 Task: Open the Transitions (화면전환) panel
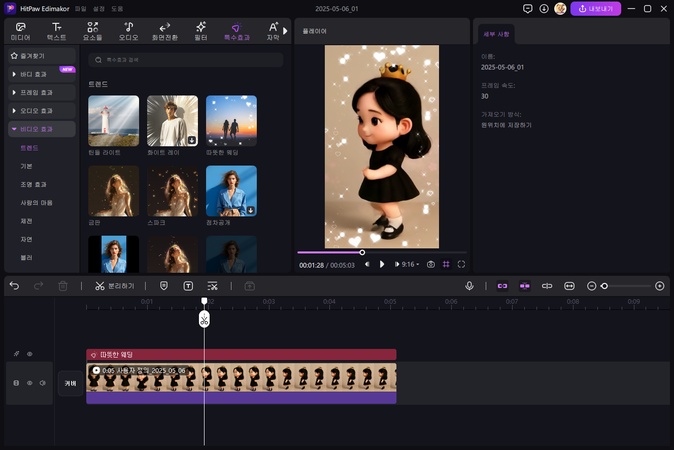tap(165, 31)
